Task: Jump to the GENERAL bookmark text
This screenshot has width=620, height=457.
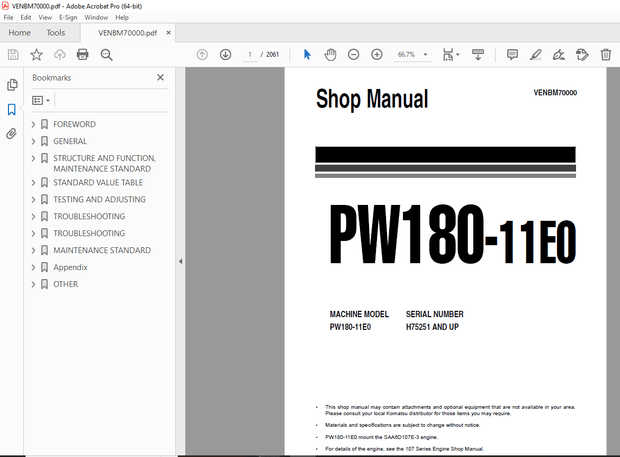Action: [70, 142]
